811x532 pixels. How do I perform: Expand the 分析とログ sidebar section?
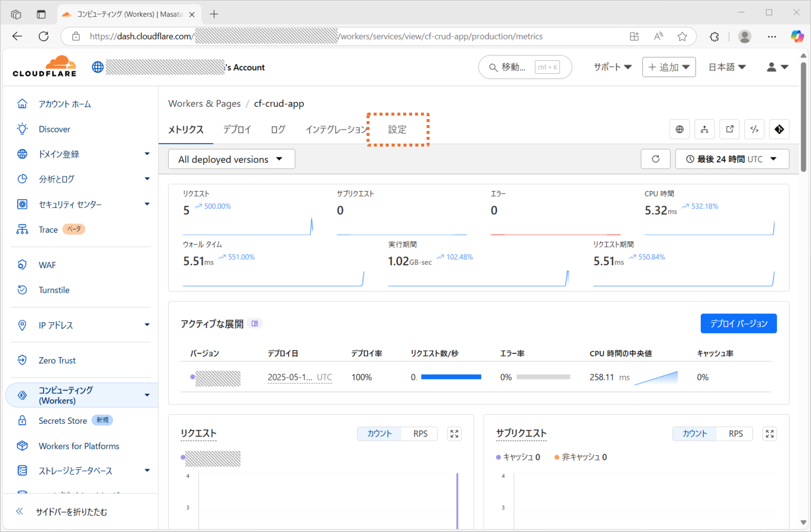point(147,179)
